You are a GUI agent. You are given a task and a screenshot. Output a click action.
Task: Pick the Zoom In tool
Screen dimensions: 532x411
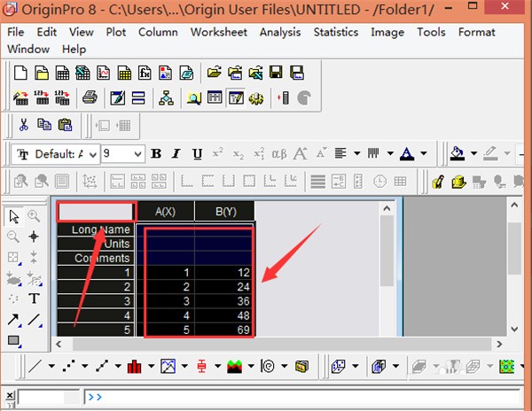click(x=34, y=216)
